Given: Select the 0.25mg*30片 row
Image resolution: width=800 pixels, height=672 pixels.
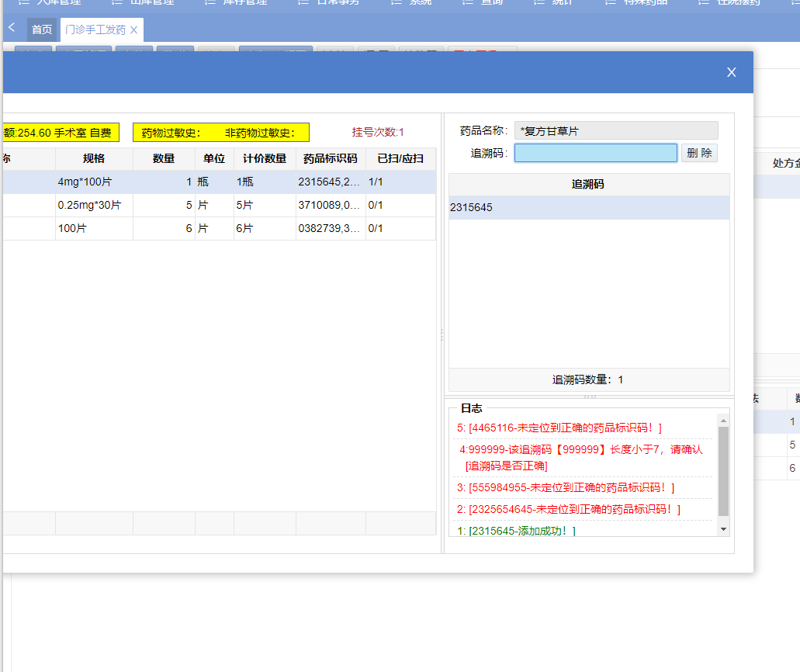Looking at the screenshot, I should tap(220, 205).
